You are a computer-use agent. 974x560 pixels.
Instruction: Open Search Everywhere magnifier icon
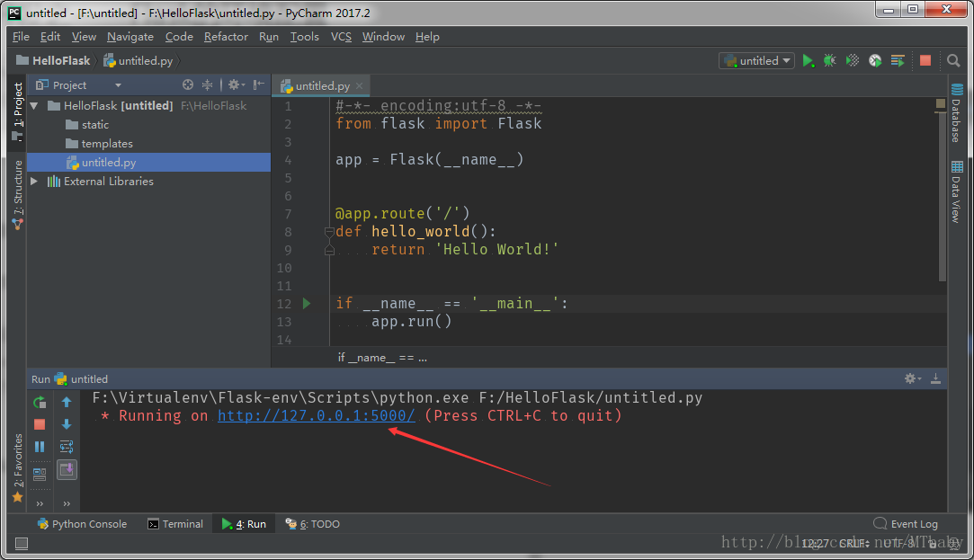coord(953,61)
